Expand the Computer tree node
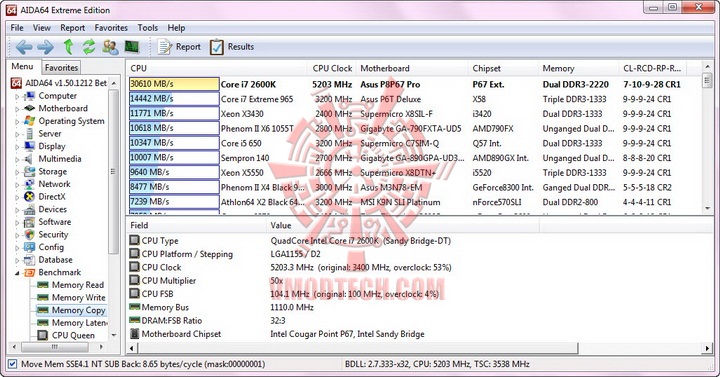720x377 pixels. pyautogui.click(x=17, y=96)
